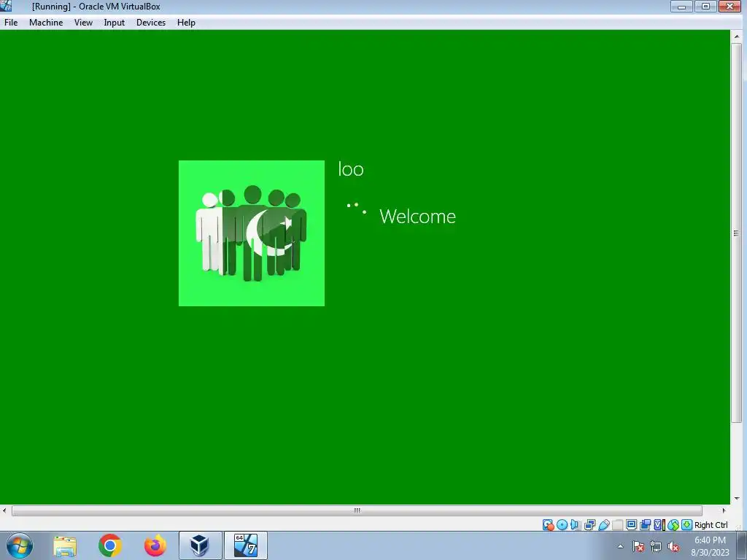Image resolution: width=747 pixels, height=560 pixels.
Task: Maximize the VirtualBox window
Action: pos(705,6)
